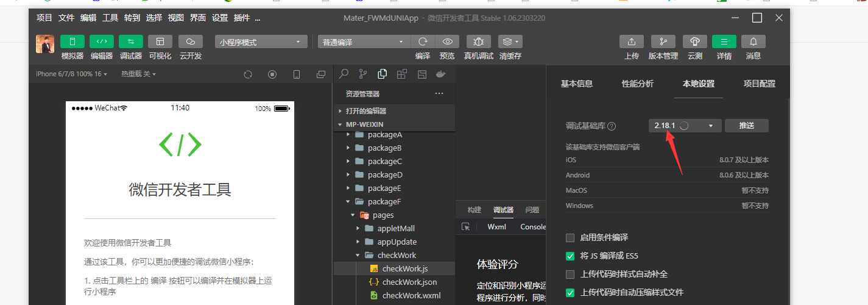The width and height of the screenshot is (868, 305).
Task: Open the search icon in the editor sidebar
Action: coord(344,74)
